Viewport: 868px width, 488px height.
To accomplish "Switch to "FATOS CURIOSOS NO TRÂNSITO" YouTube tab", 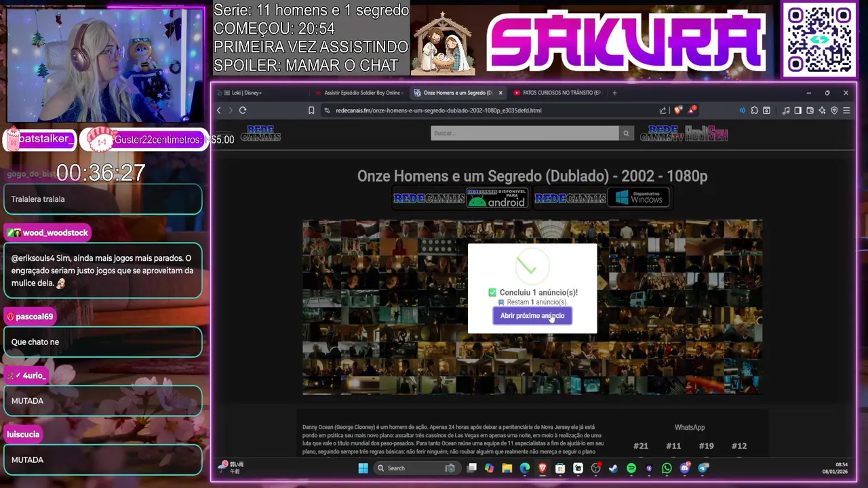I will click(x=557, y=93).
